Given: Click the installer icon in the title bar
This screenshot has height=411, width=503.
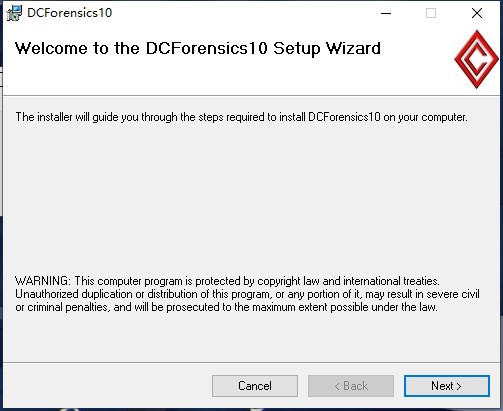Looking at the screenshot, I should pyautogui.click(x=14, y=13).
